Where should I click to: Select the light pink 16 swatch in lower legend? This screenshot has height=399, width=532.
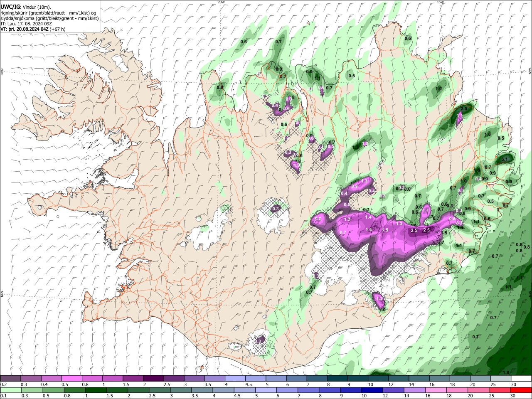[436, 390]
